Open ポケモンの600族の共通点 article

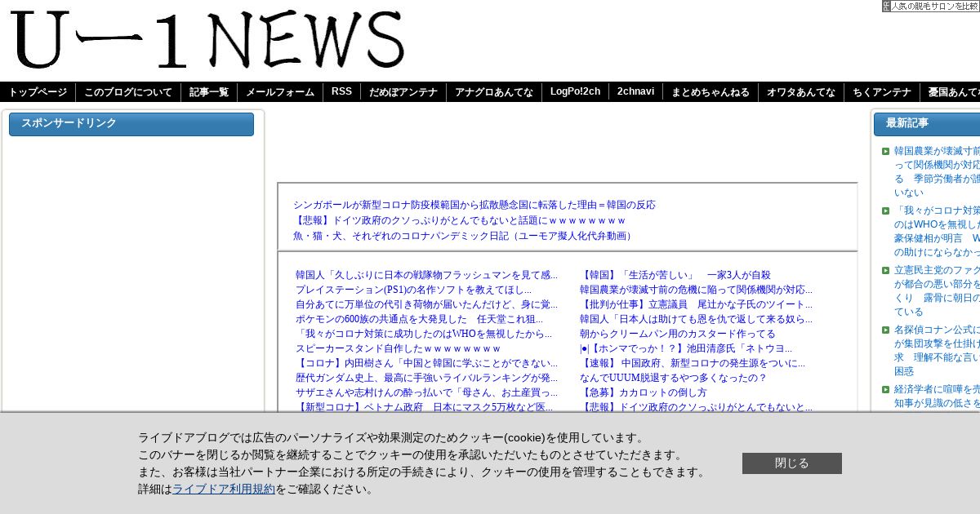[x=419, y=319]
